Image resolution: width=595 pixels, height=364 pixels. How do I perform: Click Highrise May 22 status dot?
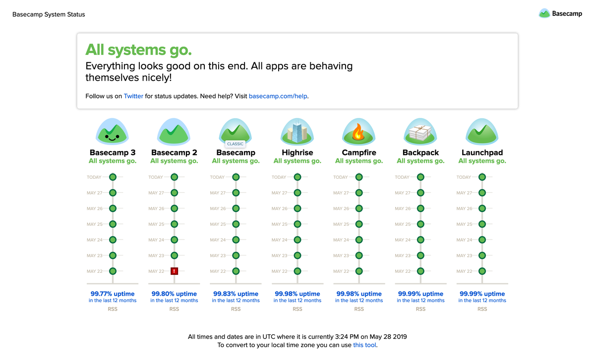(297, 271)
